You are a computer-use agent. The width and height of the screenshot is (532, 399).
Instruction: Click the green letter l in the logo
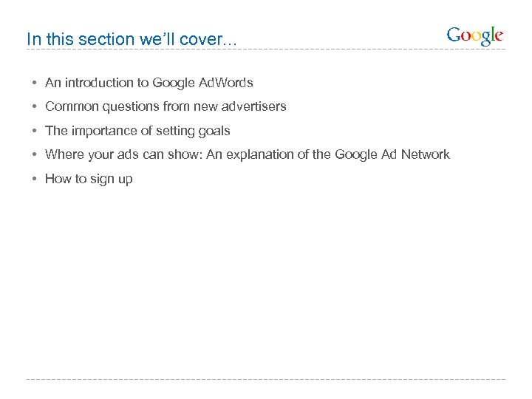[x=492, y=34]
